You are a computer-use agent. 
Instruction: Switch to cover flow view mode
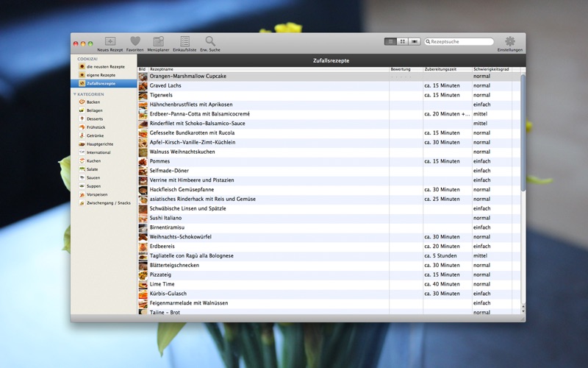click(x=415, y=42)
